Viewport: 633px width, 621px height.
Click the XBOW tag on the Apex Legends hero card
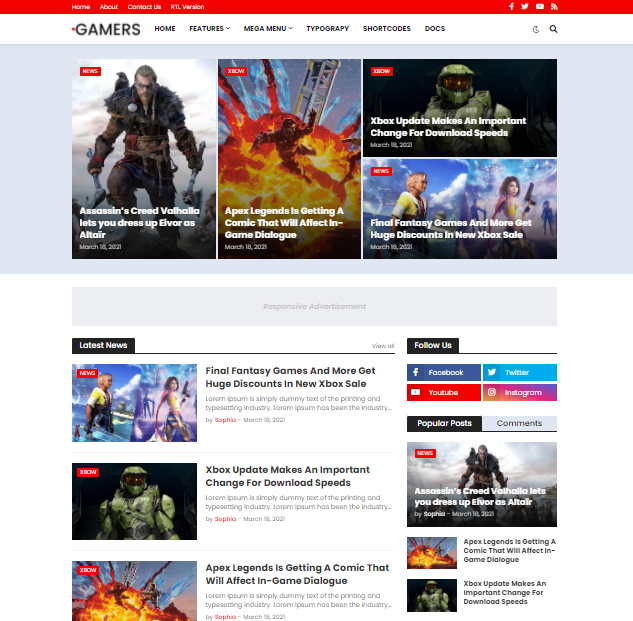[x=236, y=71]
